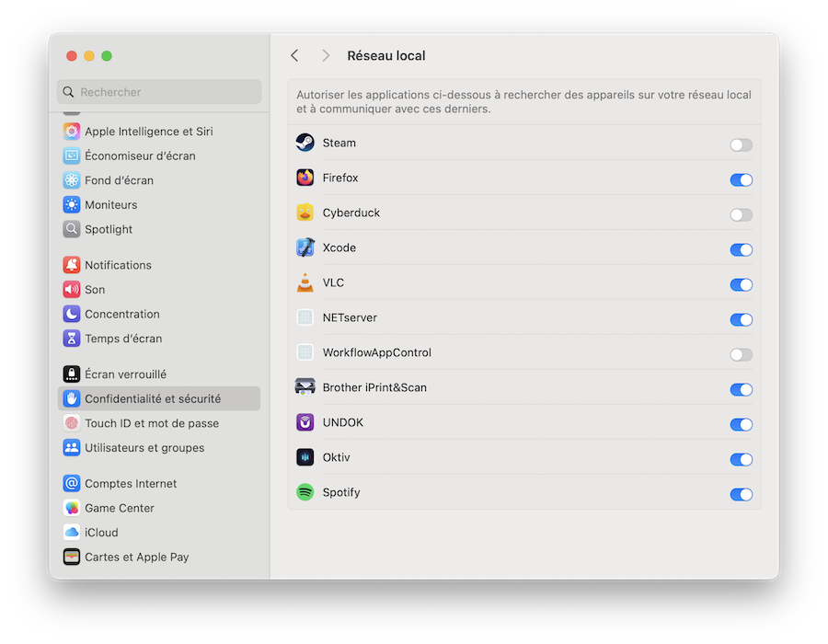Enable local network access for Steam
This screenshot has height=644, width=828.
point(741,145)
